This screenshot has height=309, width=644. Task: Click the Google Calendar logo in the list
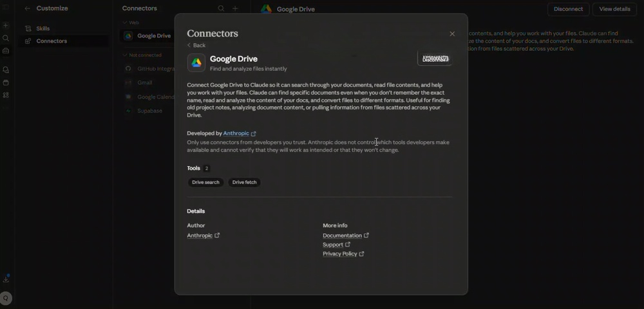[x=129, y=97]
